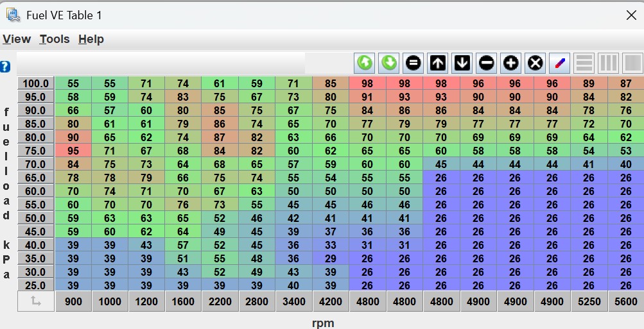Open the Help menu
This screenshot has width=644, height=329.
[x=91, y=39]
